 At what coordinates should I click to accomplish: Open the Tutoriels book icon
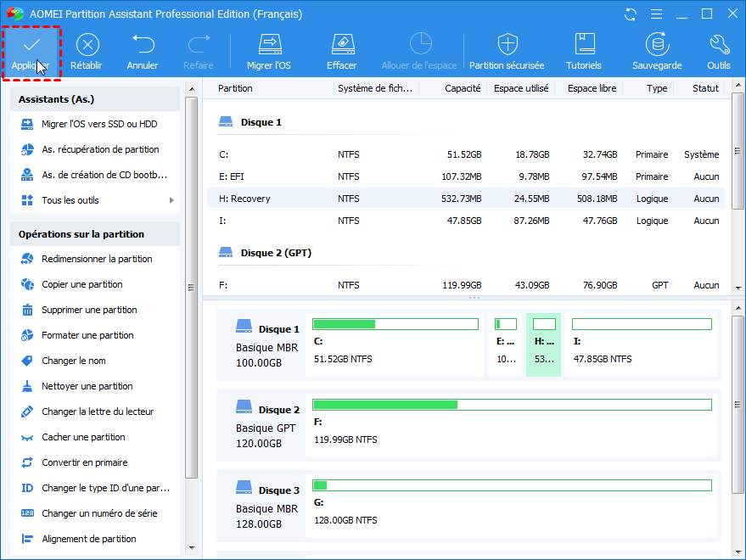click(584, 45)
